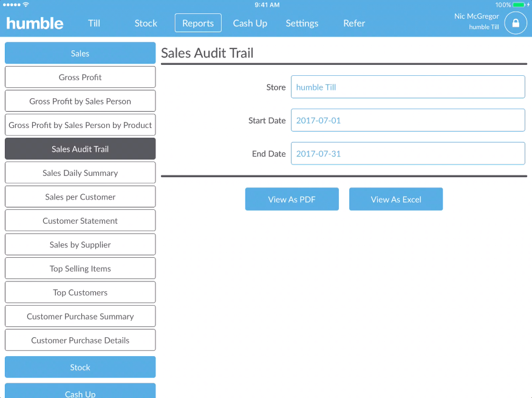Image resolution: width=532 pixels, height=398 pixels.
Task: Open Gross Profit by Sales Person by Product
Action: [80, 125]
